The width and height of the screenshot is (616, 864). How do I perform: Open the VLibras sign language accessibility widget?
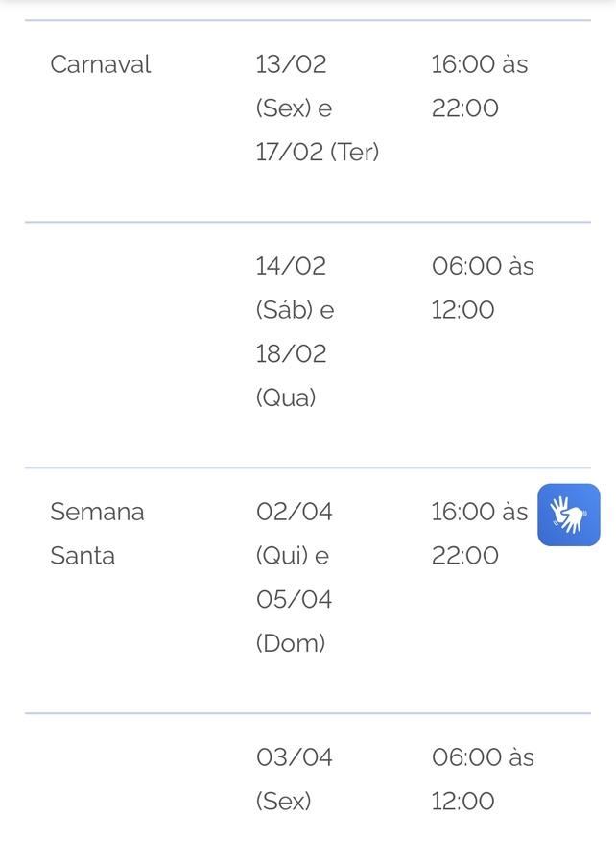[x=568, y=515]
